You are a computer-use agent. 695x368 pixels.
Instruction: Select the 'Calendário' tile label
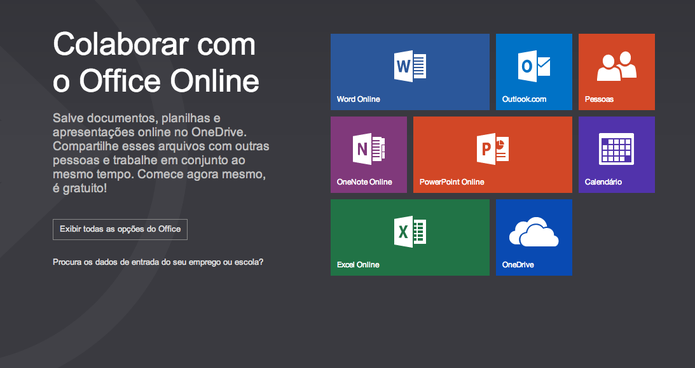603,182
